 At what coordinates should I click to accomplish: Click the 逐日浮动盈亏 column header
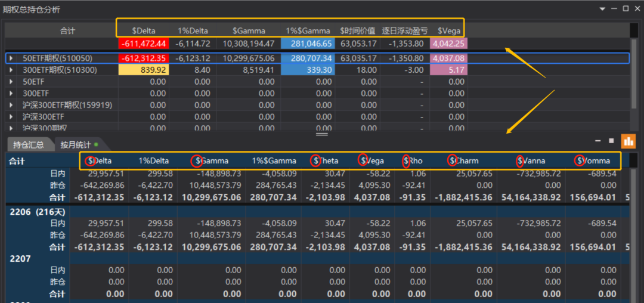404,30
